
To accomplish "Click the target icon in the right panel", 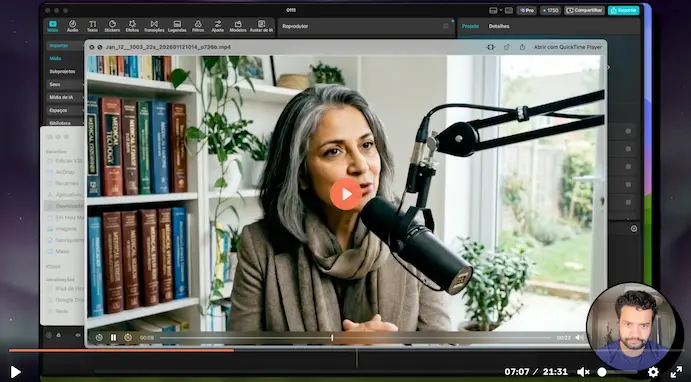I will click(x=634, y=229).
